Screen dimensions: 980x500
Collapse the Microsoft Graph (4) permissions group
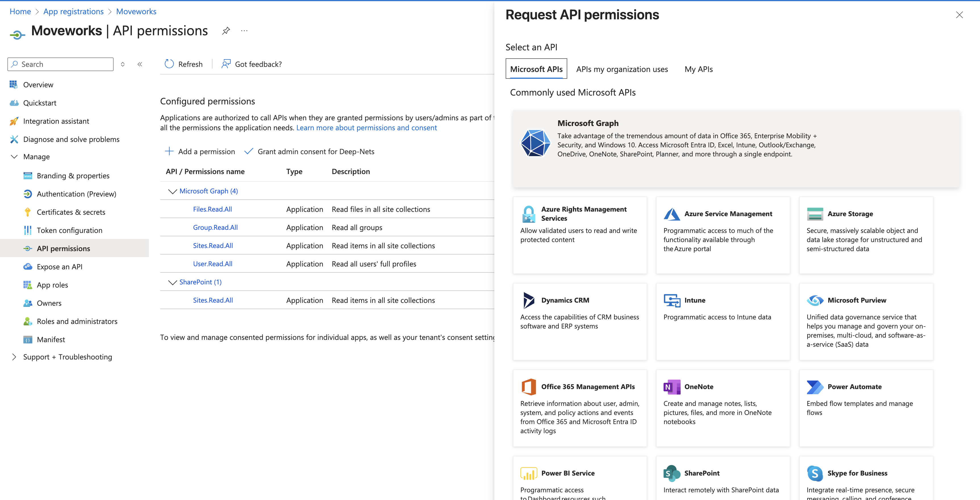coord(172,191)
